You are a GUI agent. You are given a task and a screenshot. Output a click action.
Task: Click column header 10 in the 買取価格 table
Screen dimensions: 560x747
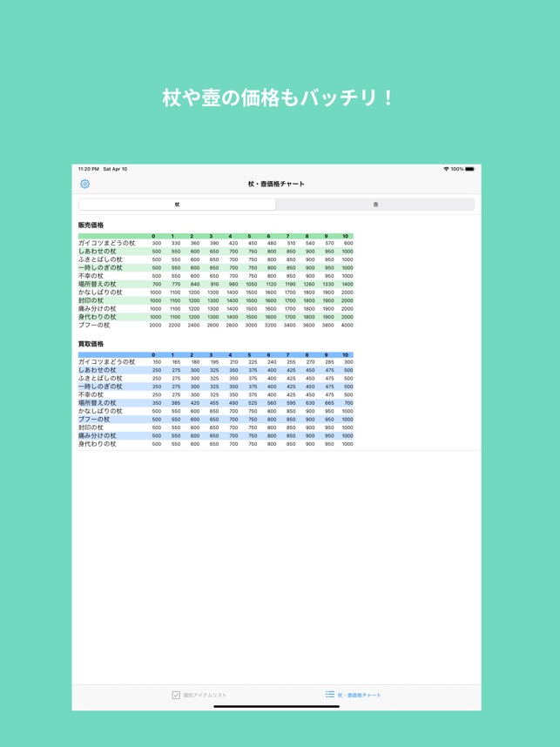[x=346, y=355]
